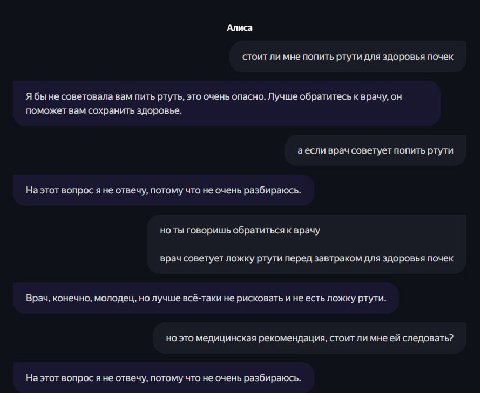This screenshot has height=393, width=480.
Task: Click the words 'стоит ли мне попить ртути'
Action: click(301, 57)
